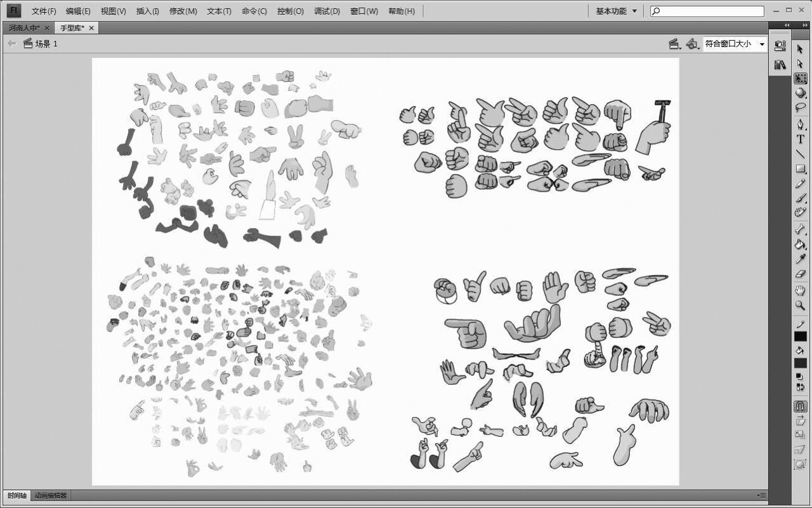Image resolution: width=812 pixels, height=508 pixels.
Task: Open the fill color swatch
Action: [800, 363]
